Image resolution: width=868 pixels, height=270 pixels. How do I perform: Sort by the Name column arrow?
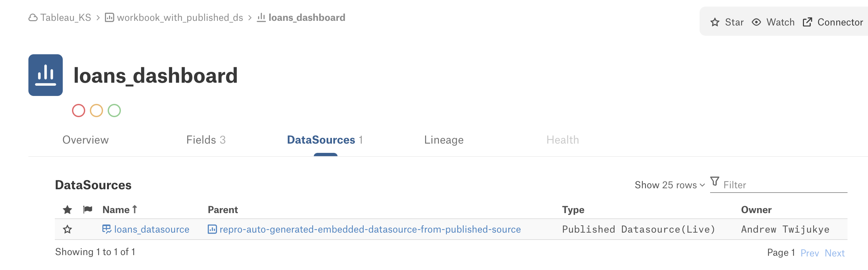(135, 209)
